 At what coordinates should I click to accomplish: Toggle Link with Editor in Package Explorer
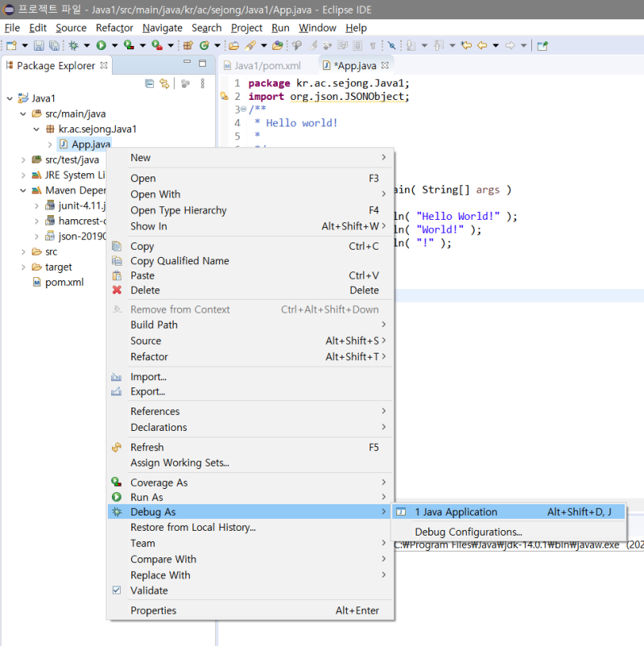point(164,84)
